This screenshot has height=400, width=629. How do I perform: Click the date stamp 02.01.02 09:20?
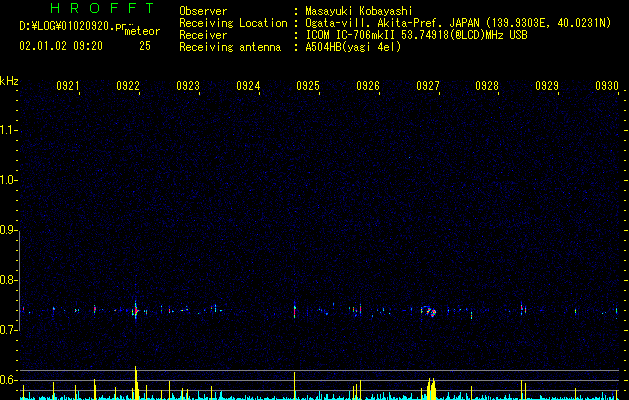[61, 46]
